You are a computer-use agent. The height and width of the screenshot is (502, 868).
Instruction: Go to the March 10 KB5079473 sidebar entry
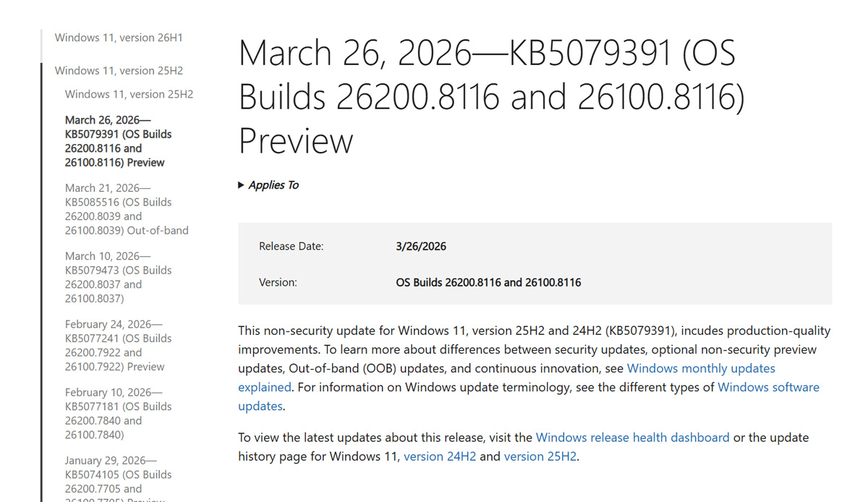pos(119,277)
